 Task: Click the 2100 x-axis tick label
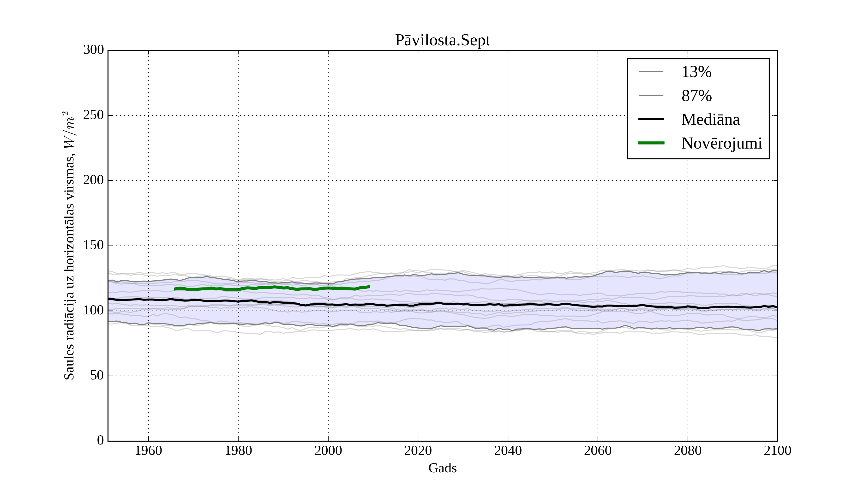coord(777,450)
